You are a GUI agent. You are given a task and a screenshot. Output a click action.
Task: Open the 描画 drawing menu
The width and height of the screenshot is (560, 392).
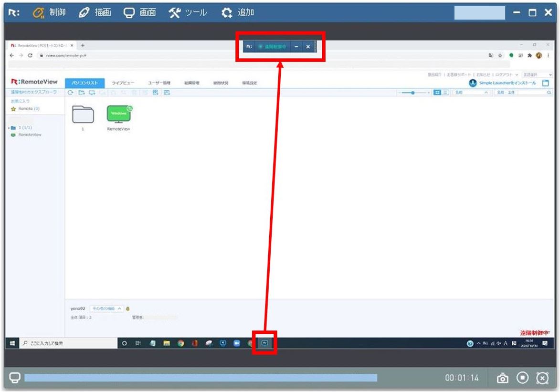(95, 12)
